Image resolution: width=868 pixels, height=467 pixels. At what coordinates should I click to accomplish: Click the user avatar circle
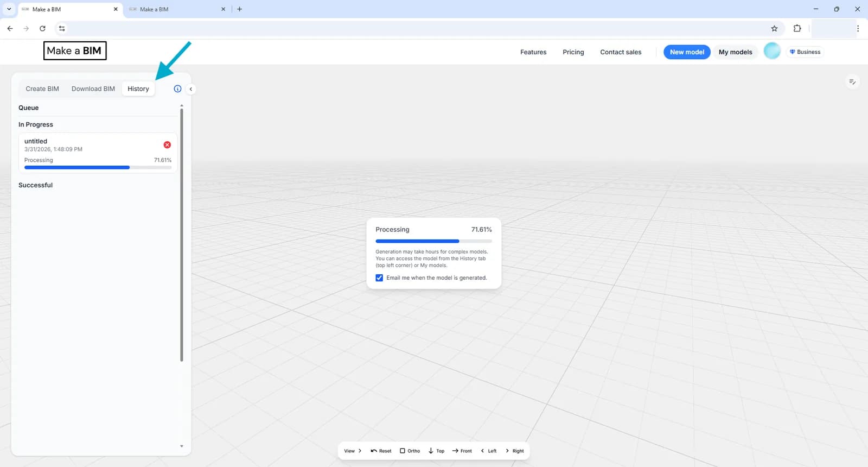(772, 52)
